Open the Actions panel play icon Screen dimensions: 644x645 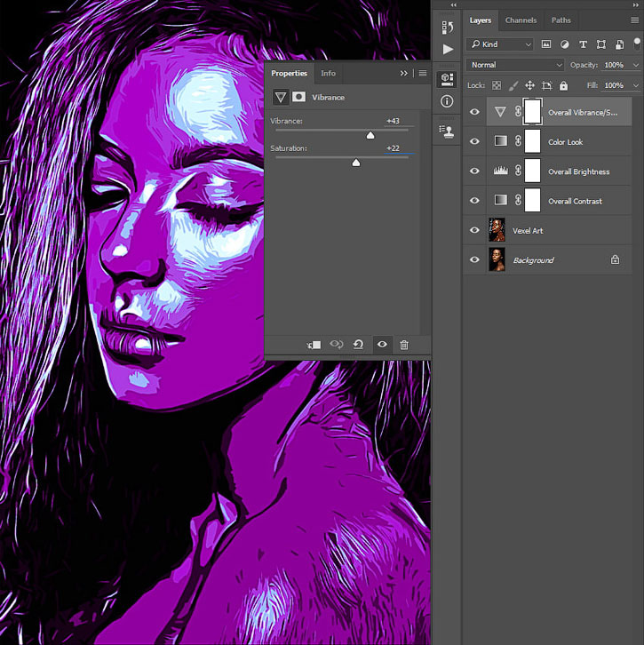tap(448, 50)
